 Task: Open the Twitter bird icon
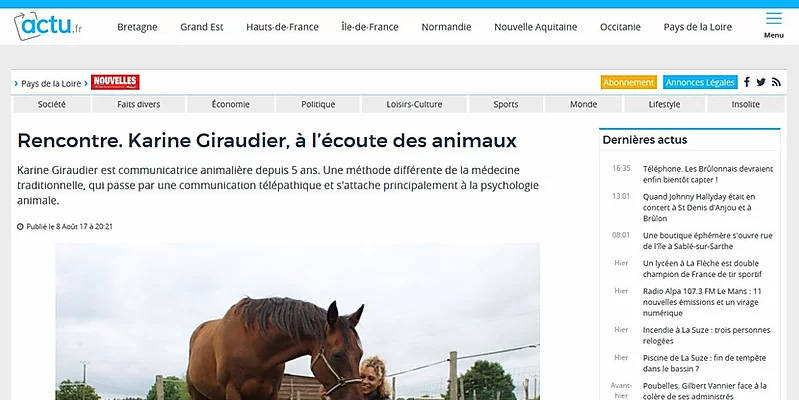(x=761, y=82)
